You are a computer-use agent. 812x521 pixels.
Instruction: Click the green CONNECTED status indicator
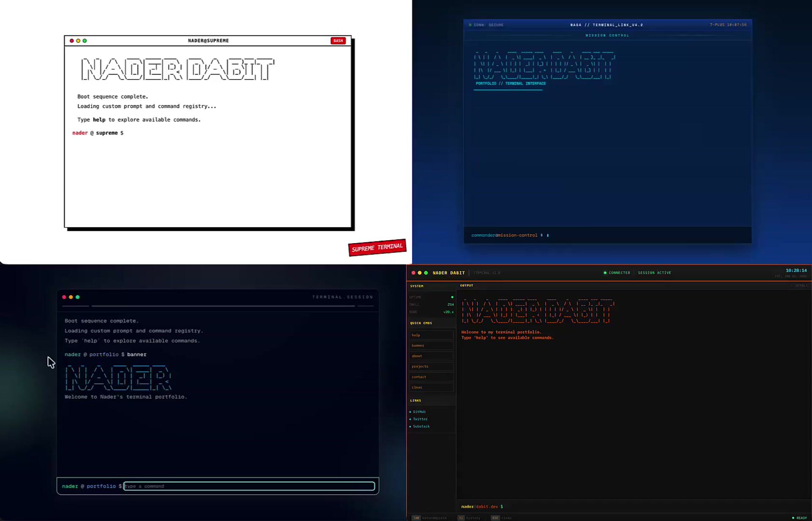coord(617,273)
